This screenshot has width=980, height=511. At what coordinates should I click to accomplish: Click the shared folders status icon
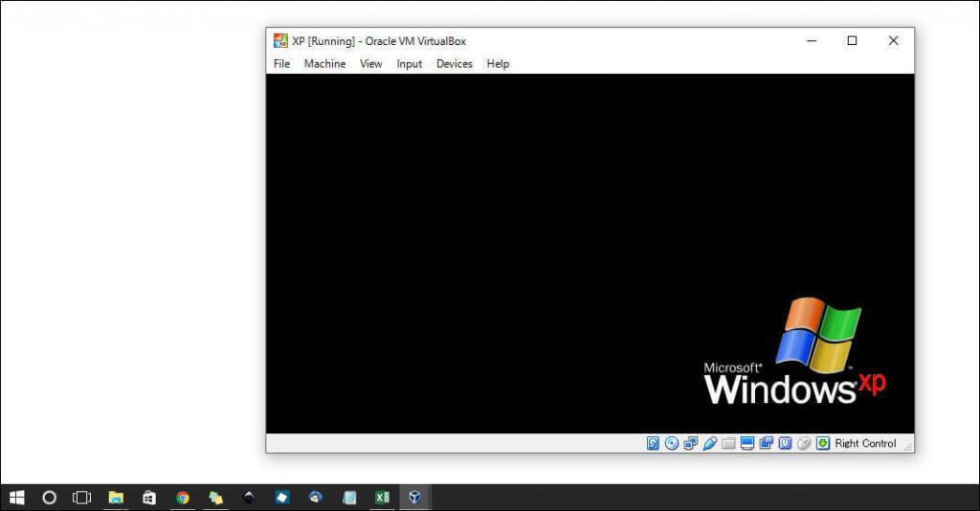pos(728,443)
